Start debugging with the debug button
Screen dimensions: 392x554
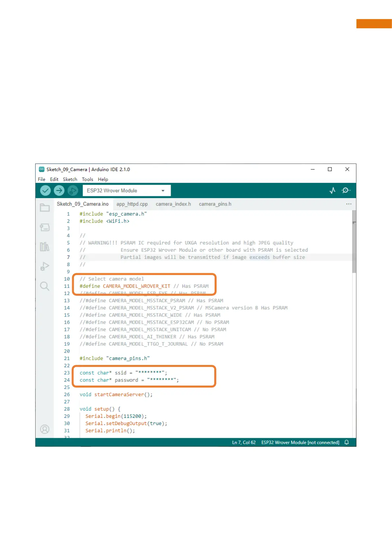[x=73, y=190]
